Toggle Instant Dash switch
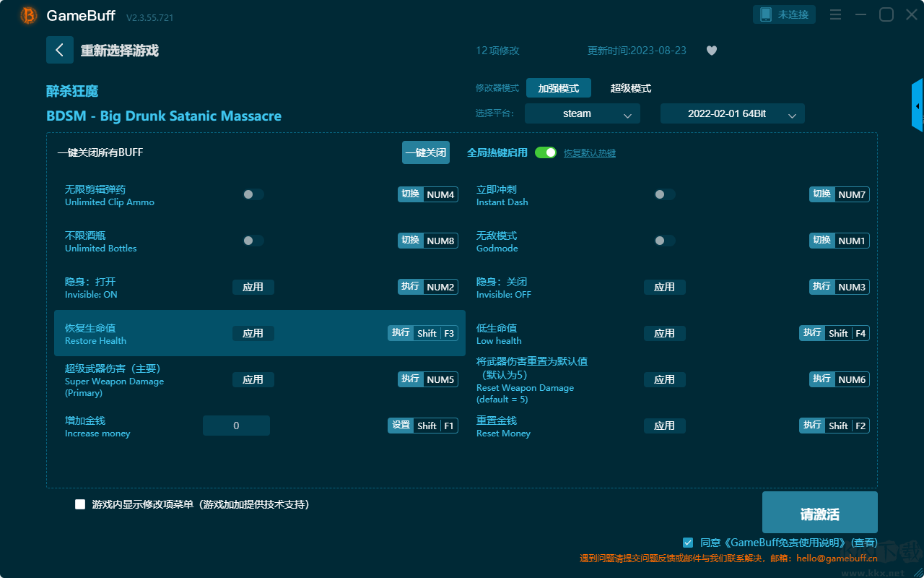This screenshot has height=578, width=924. 665,194
